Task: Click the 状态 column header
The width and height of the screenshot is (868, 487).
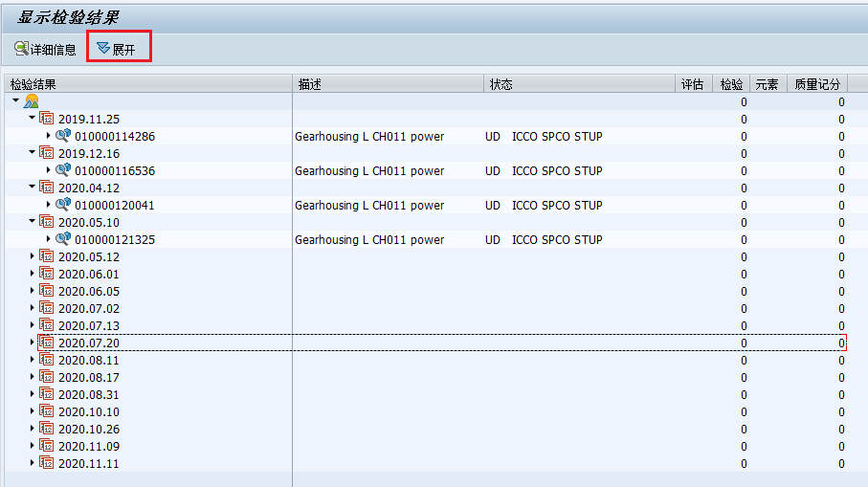Action: 580,84
